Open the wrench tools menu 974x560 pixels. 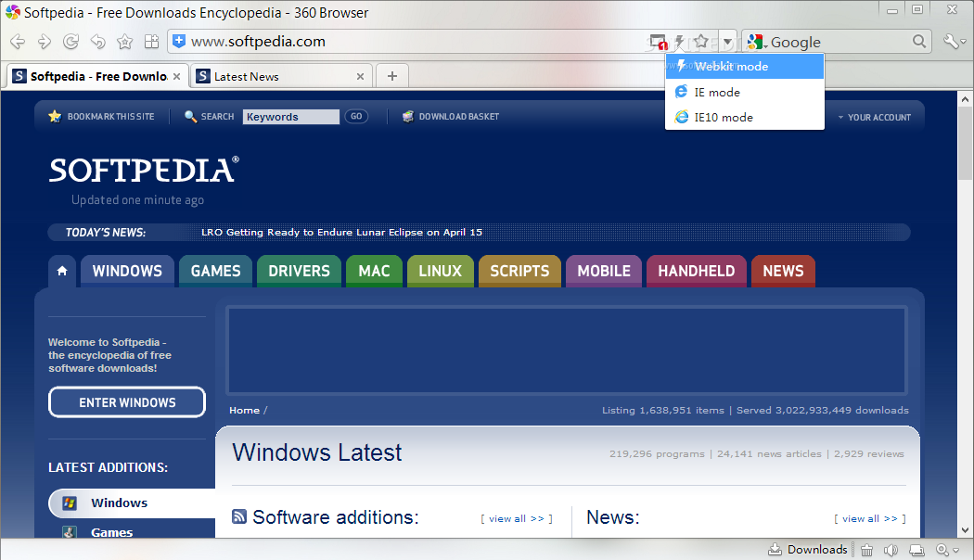tap(955, 42)
